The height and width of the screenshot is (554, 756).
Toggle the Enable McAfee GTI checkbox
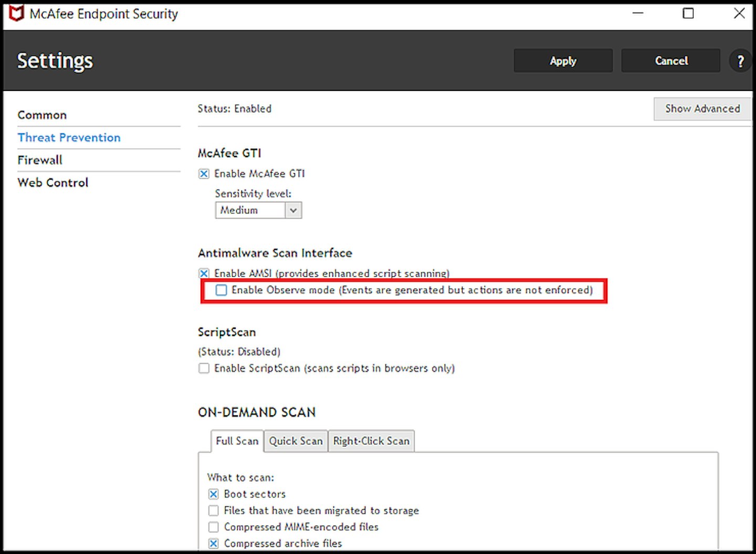point(204,174)
